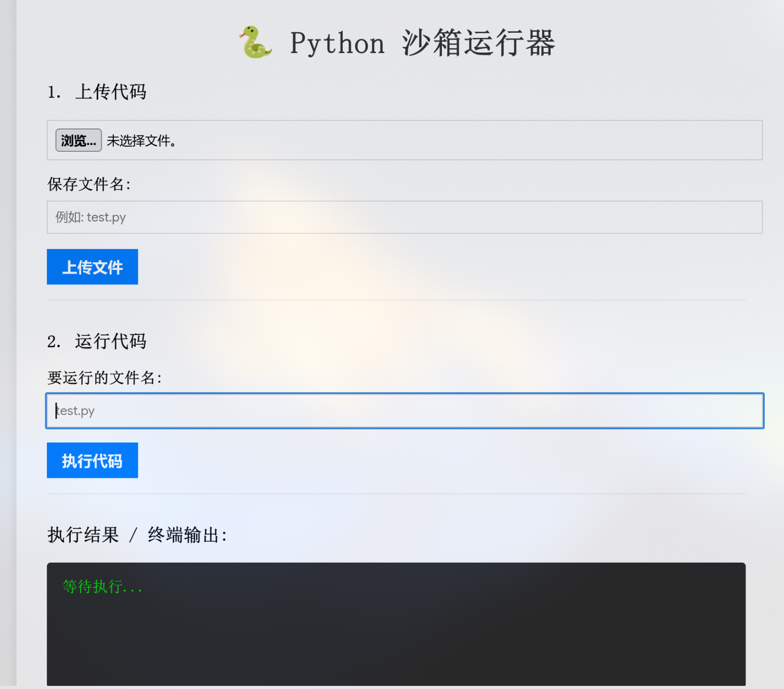
Task: Click the 上传文件 button
Action: coord(93,267)
